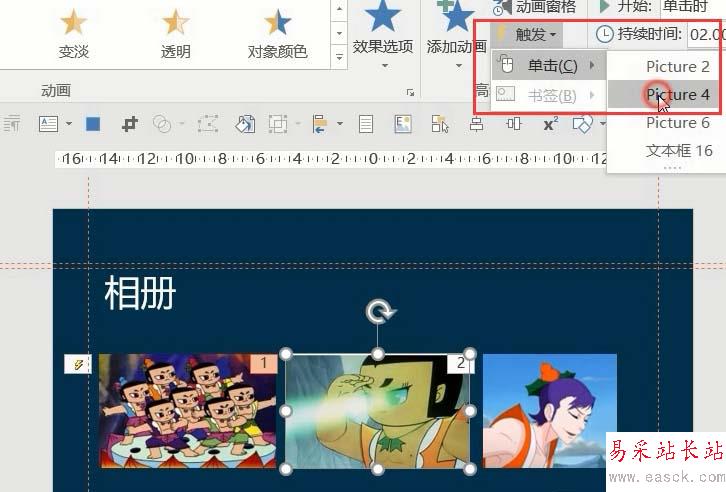Image resolution: width=726 pixels, height=492 pixels.
Task: Open the 动画 group dialog launcher
Action: (410, 93)
